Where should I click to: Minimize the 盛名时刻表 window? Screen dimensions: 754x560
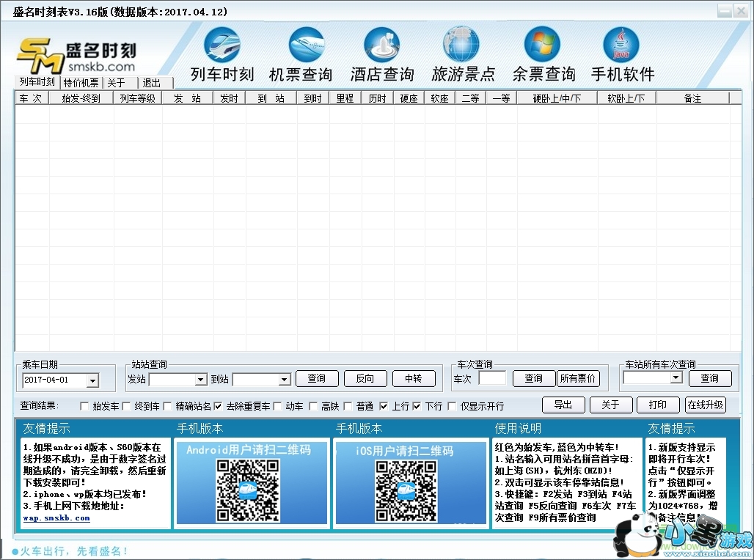coord(725,10)
